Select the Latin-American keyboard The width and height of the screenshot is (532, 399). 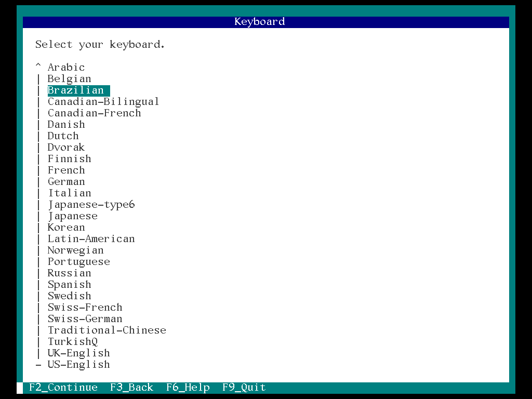point(91,239)
